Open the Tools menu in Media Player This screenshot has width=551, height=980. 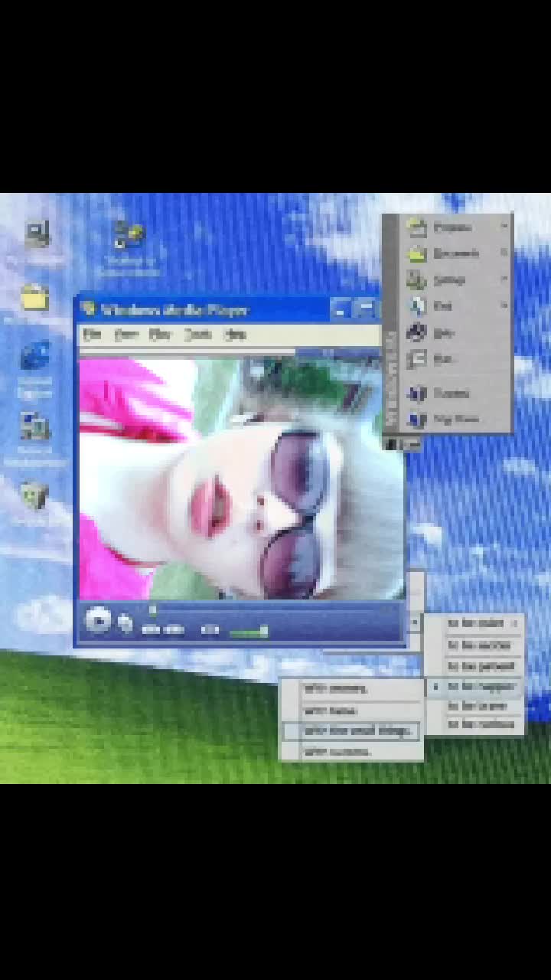[197, 335]
